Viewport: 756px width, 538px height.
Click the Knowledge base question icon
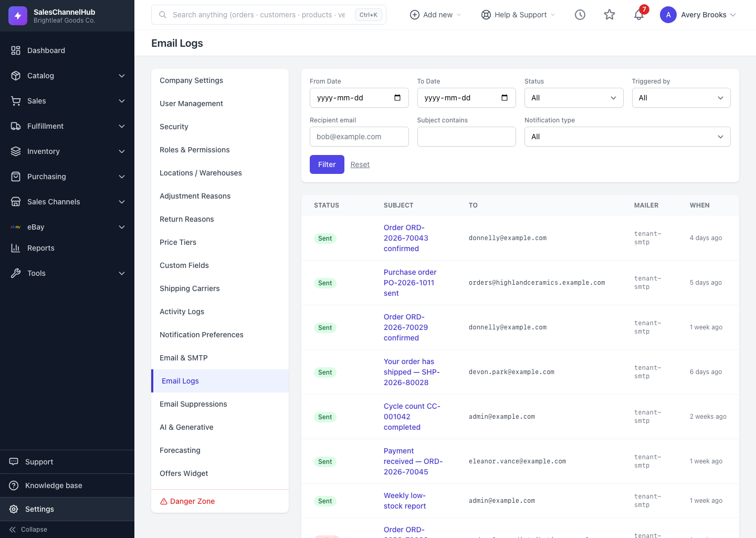(x=14, y=485)
